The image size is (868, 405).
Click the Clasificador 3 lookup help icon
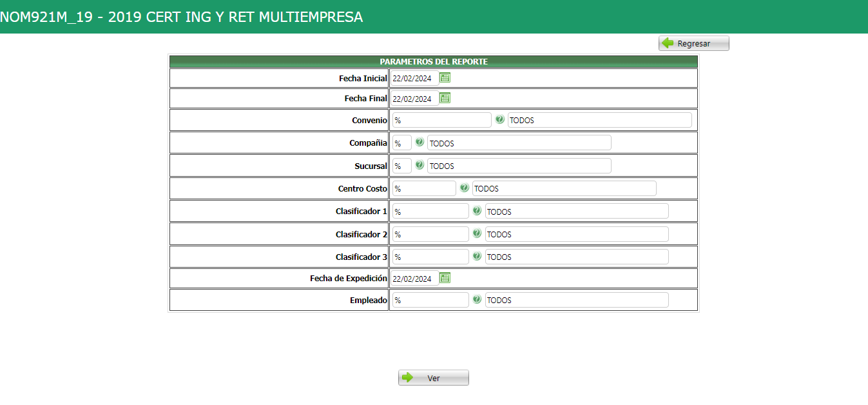pyautogui.click(x=477, y=256)
